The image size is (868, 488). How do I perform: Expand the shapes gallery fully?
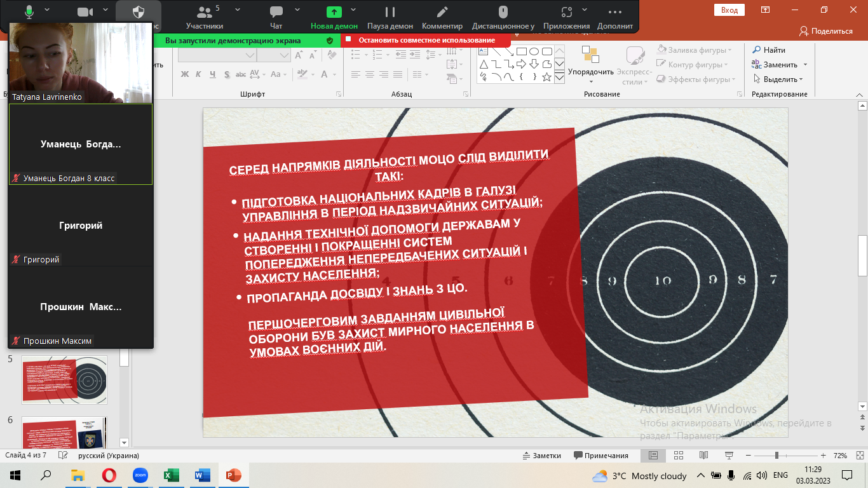click(559, 78)
